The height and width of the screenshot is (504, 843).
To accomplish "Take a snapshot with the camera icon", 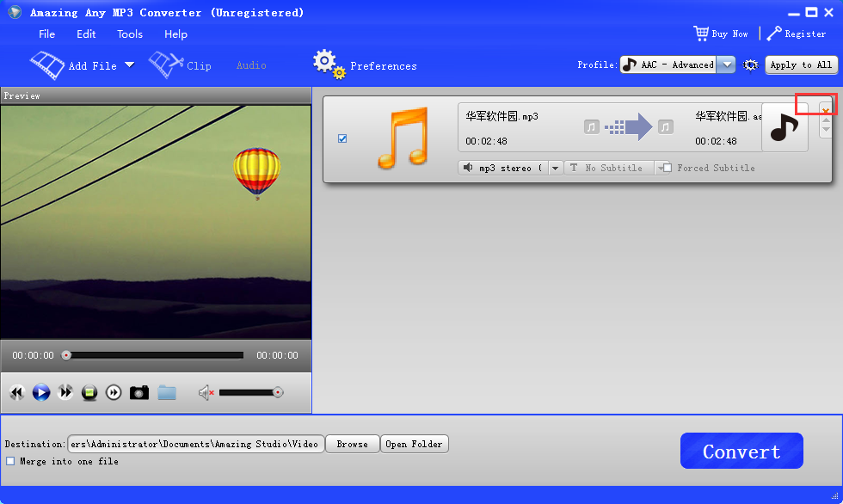I will coord(138,392).
